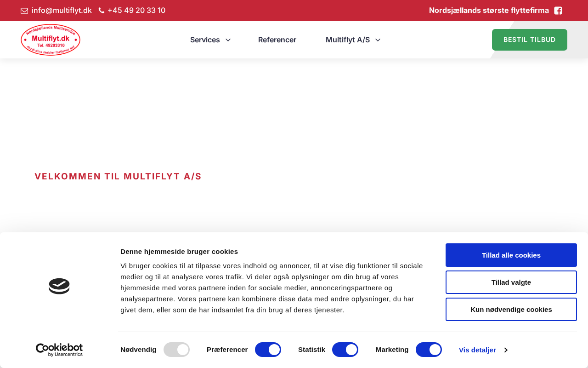588x368 pixels.
Task: Disable the Præferencer cookie toggle
Action: pos(268,350)
